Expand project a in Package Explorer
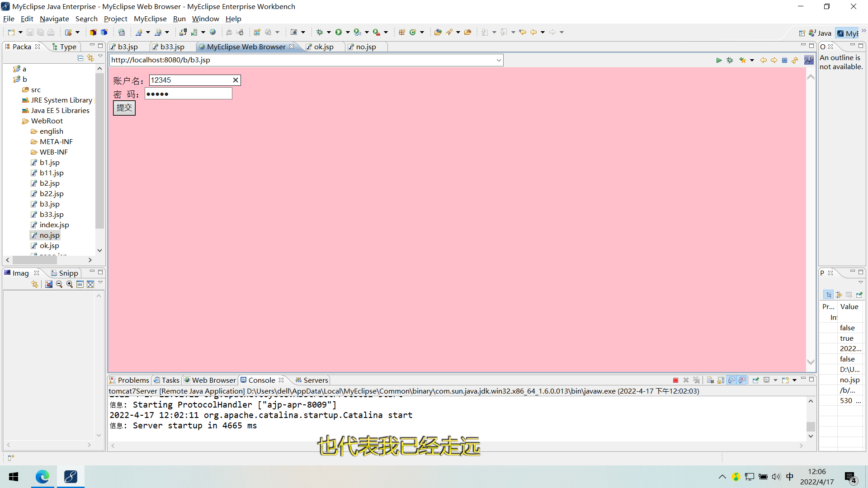 pyautogui.click(x=8, y=69)
